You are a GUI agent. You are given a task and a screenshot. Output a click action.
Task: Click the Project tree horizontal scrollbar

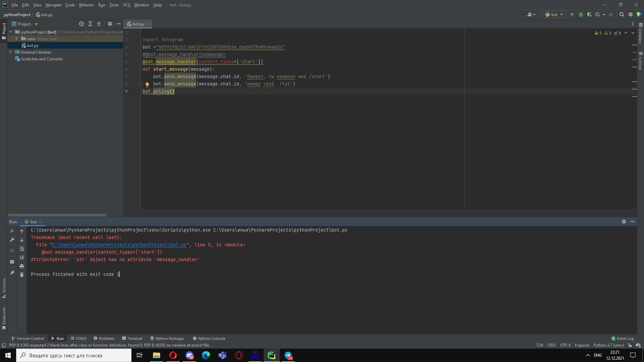tap(57, 215)
